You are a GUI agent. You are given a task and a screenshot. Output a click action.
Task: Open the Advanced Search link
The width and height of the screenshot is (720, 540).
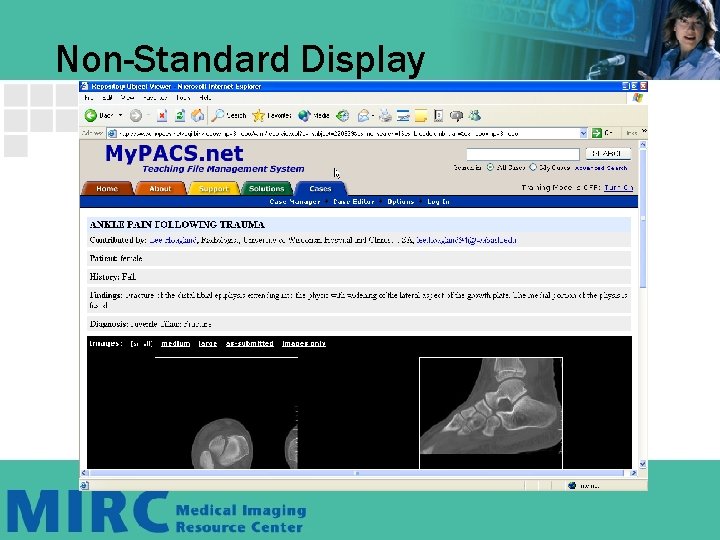(601, 168)
